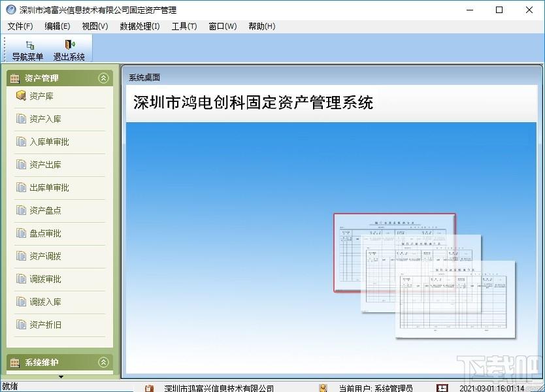This screenshot has height=392, width=545.
Task: Open the 资产调拨 link
Action: (45, 256)
